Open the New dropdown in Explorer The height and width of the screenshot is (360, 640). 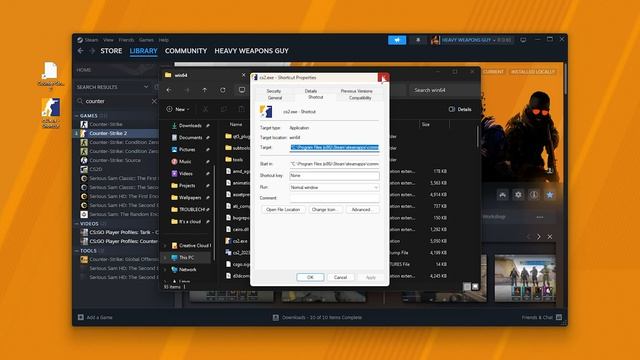point(178,109)
